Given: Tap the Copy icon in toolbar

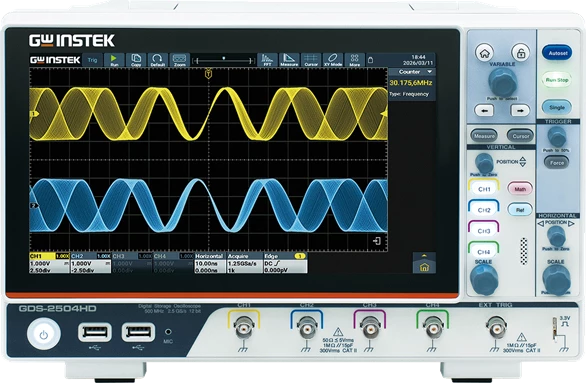Looking at the screenshot, I should tap(136, 60).
